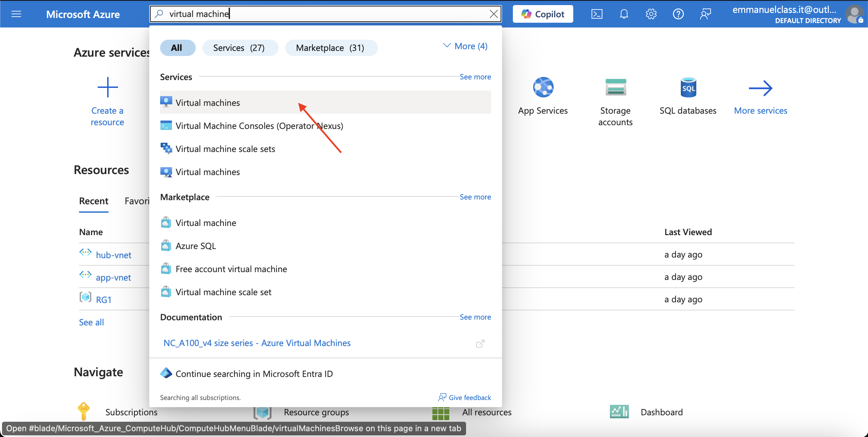
Task: Click the Microsoft Entra ID diamond icon
Action: coord(166,373)
